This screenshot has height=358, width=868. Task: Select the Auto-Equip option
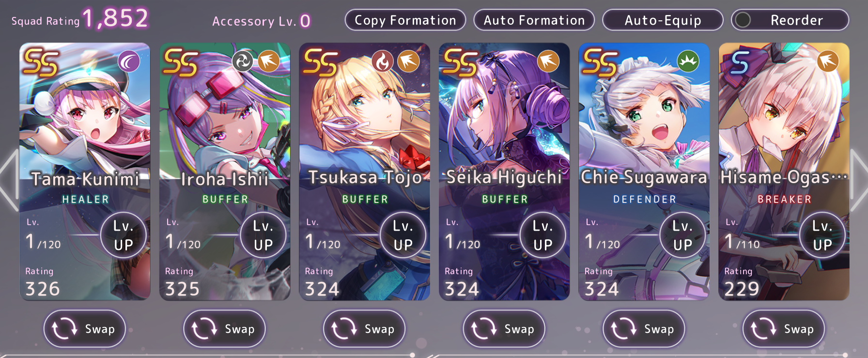coord(663,20)
